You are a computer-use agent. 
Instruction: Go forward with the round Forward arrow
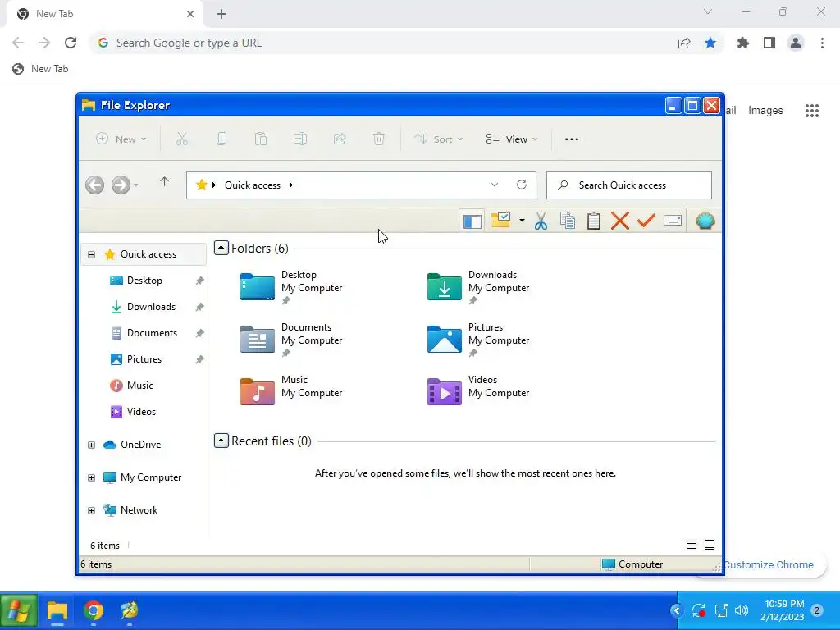coord(121,185)
